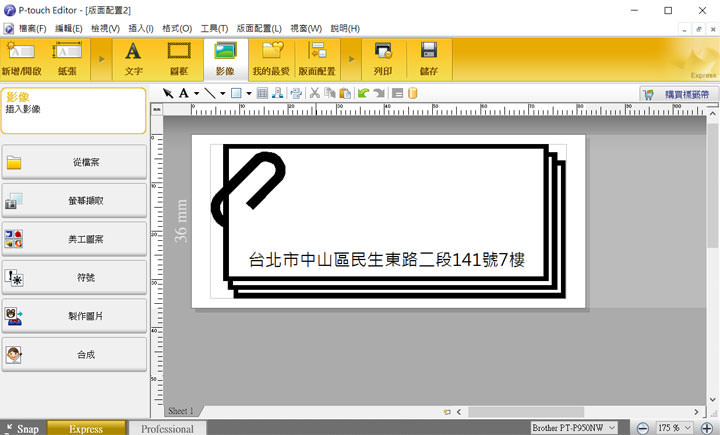Image resolution: width=720 pixels, height=435 pixels.
Task: Click the undo arrow icon
Action: pyautogui.click(x=363, y=93)
